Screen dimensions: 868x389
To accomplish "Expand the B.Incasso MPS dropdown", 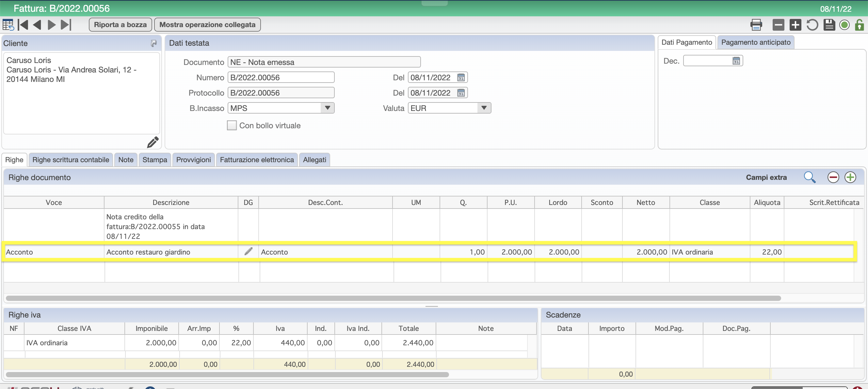I will point(327,108).
